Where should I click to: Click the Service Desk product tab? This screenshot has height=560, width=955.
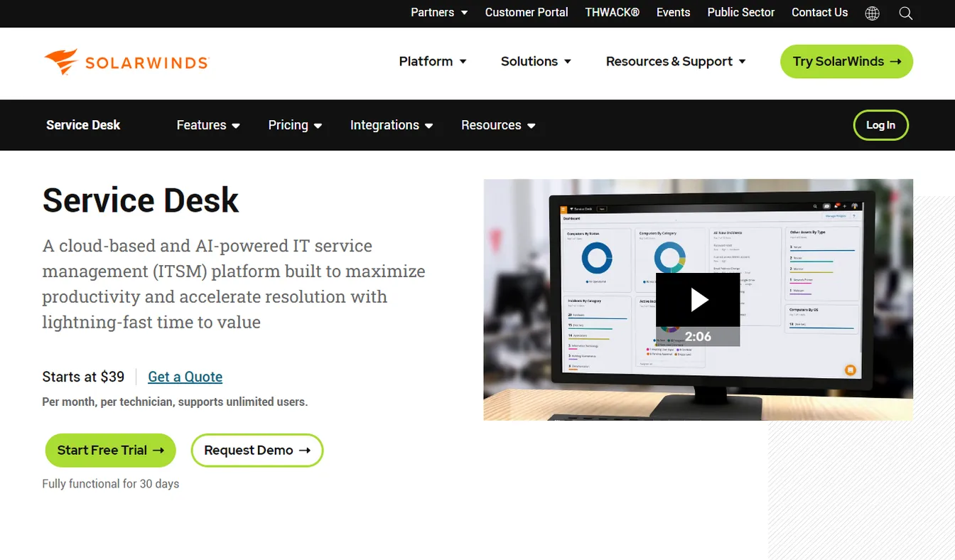tap(83, 125)
